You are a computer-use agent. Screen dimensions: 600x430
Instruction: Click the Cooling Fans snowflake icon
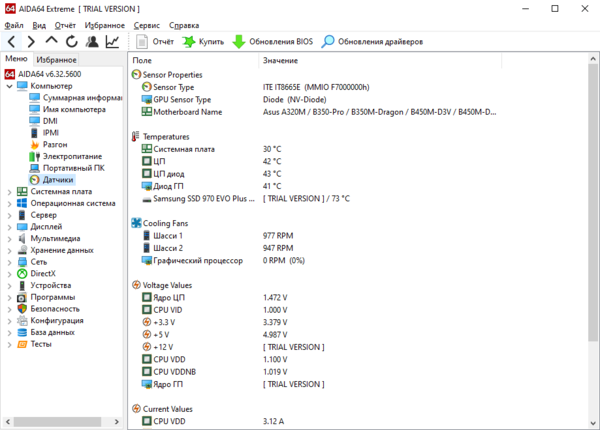(x=136, y=223)
